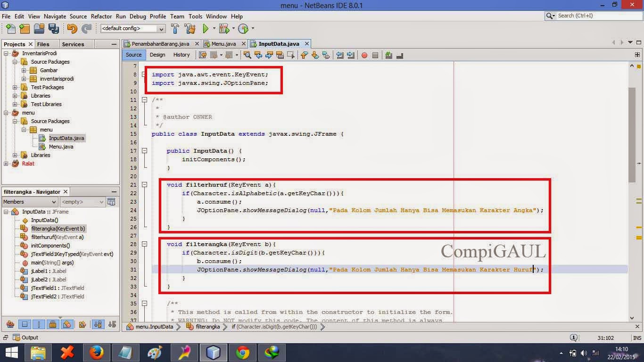Open the Refactor menu
644x362 pixels.
click(x=101, y=16)
